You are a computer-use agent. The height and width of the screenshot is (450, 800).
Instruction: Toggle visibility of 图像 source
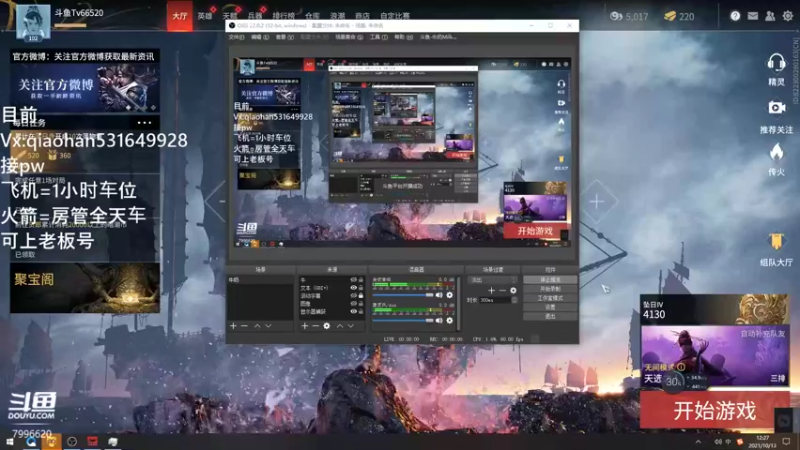(353, 304)
